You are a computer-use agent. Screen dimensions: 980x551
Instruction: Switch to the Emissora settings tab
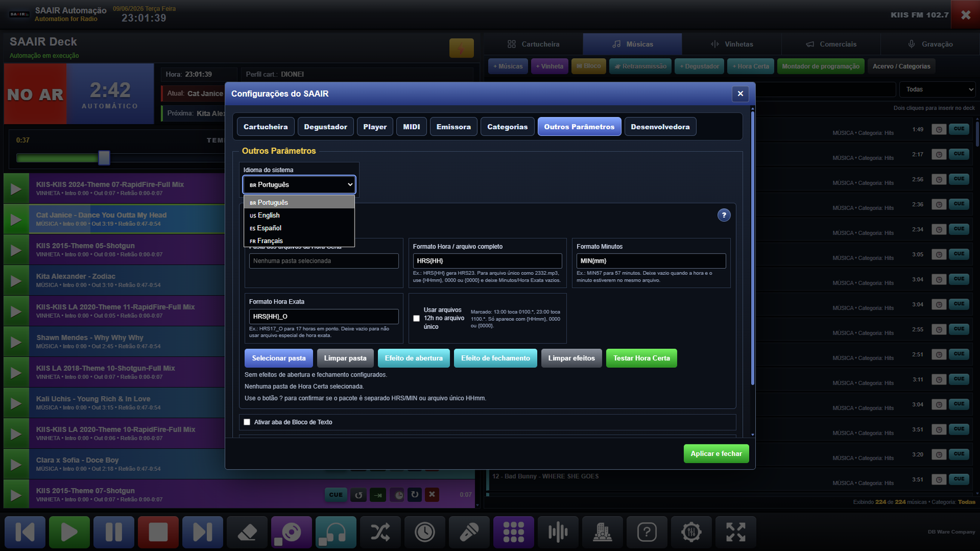pyautogui.click(x=454, y=127)
